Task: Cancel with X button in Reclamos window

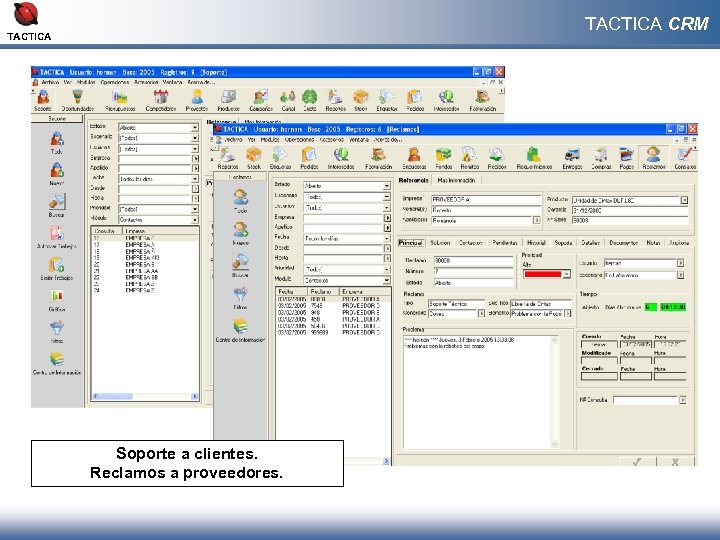Action: [x=675, y=462]
